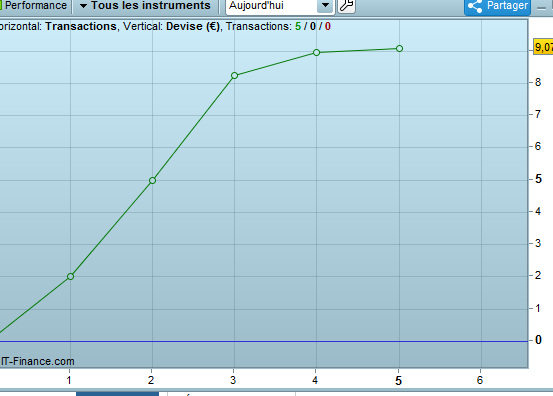553x396 pixels.
Task: Click the equity point at transaction 4
Action: click(317, 53)
